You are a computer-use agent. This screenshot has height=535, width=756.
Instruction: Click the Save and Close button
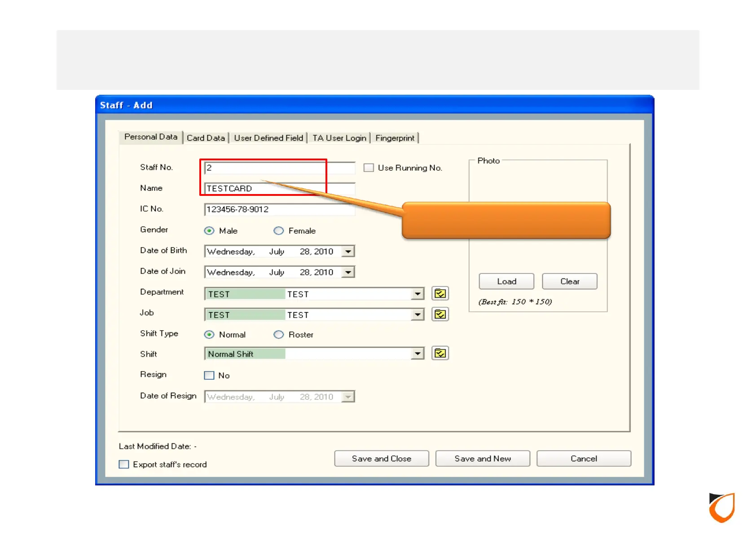tap(381, 459)
